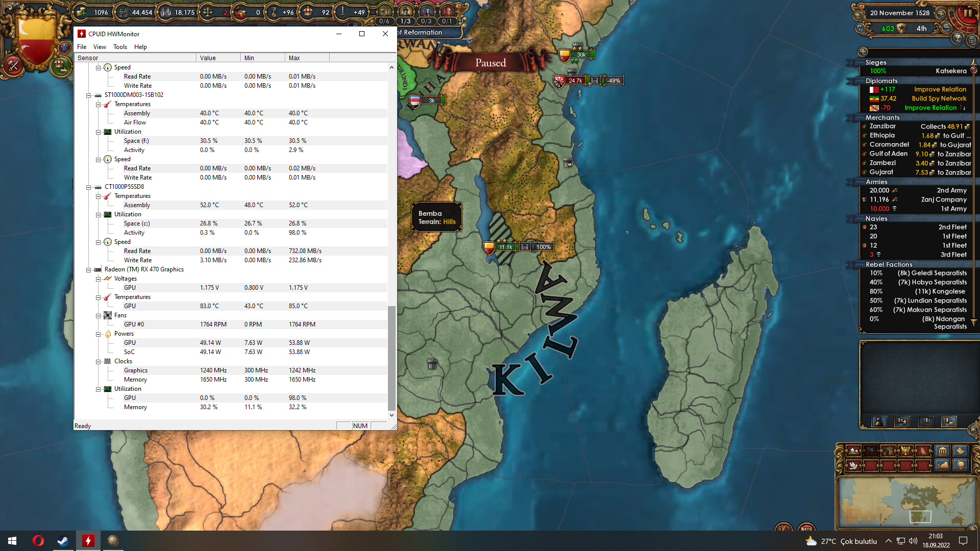Open the ledger list icon near the date
This screenshot has height=551, width=980.
pos(972,40)
